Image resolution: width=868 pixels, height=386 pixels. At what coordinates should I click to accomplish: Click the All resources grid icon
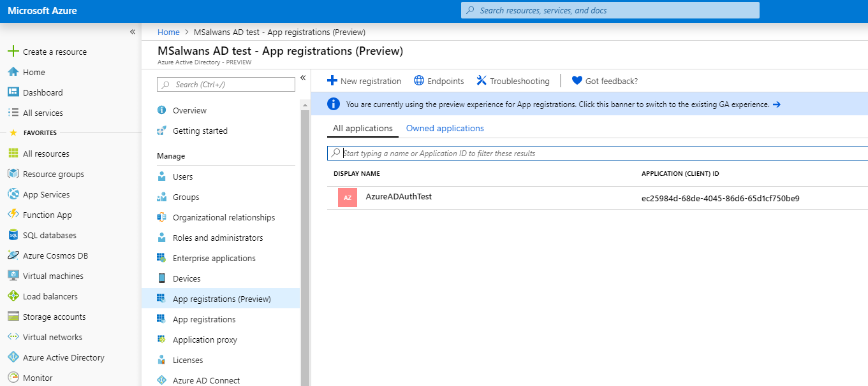pos(13,154)
